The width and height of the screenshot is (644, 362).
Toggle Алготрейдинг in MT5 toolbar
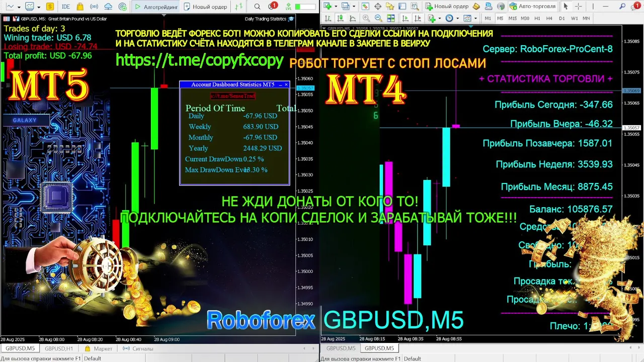point(155,7)
